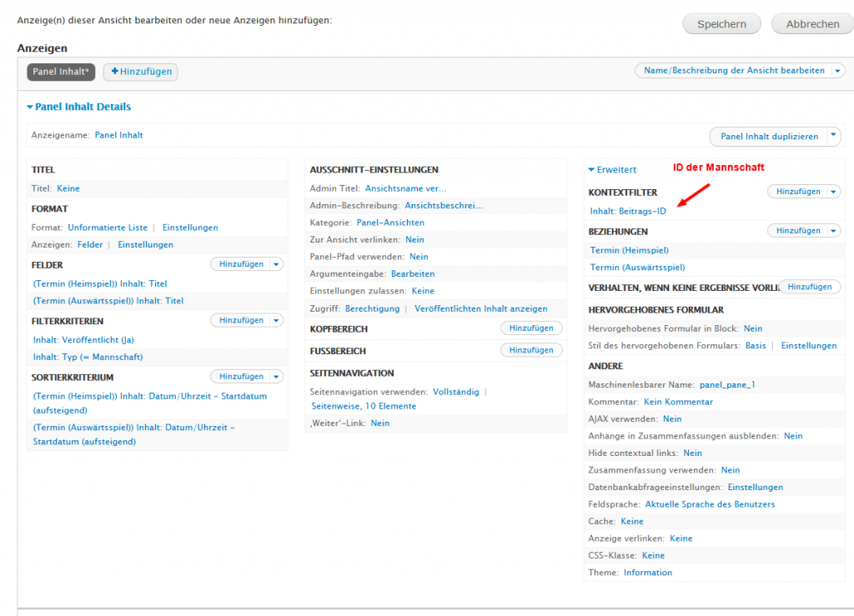Edit the AJAX verwenden setting
854x616 pixels.
click(672, 419)
